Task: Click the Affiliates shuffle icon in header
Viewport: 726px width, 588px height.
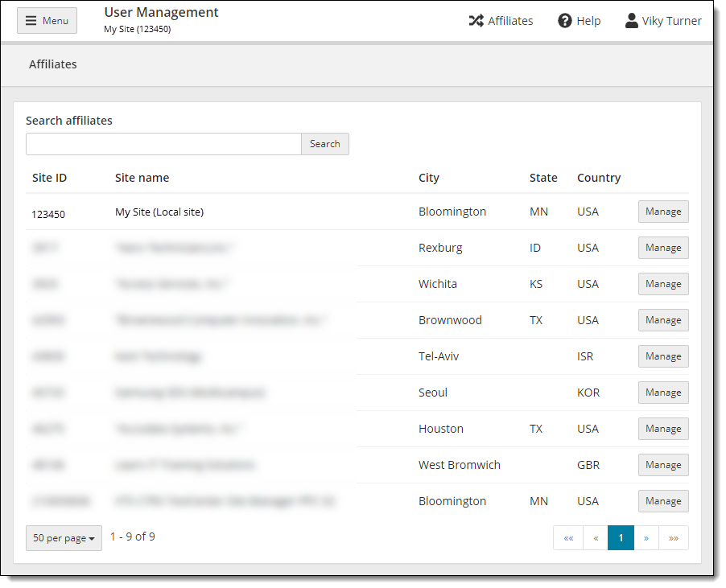Action: point(501,20)
